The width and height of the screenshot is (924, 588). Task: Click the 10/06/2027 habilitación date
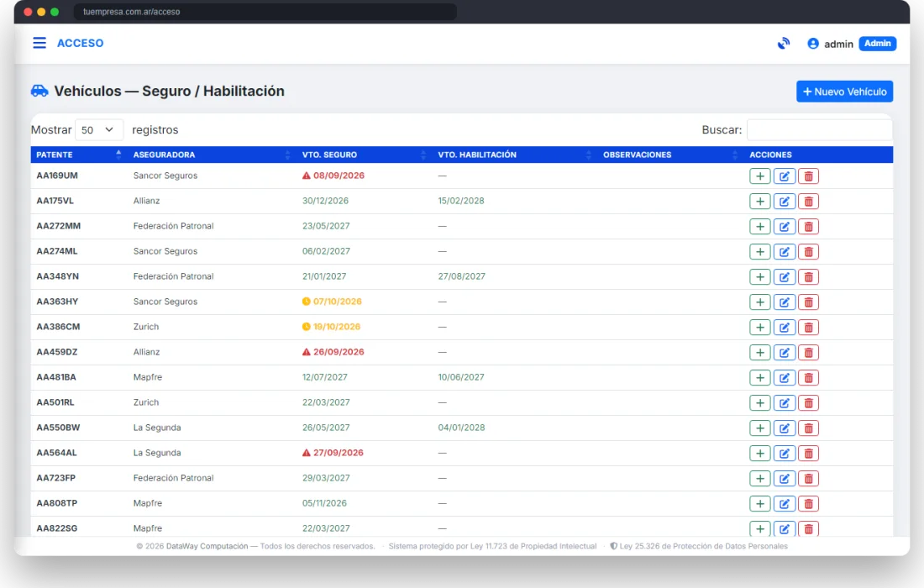(461, 377)
